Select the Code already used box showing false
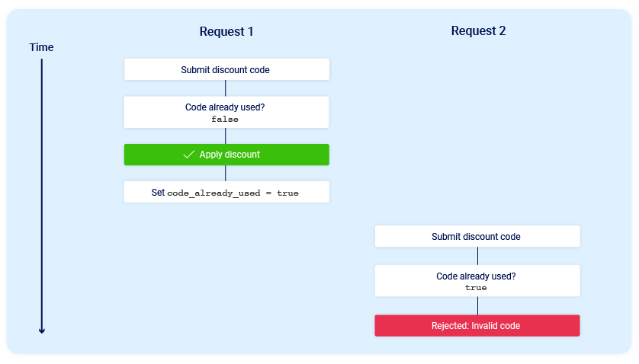639x364 pixels. [x=226, y=112]
